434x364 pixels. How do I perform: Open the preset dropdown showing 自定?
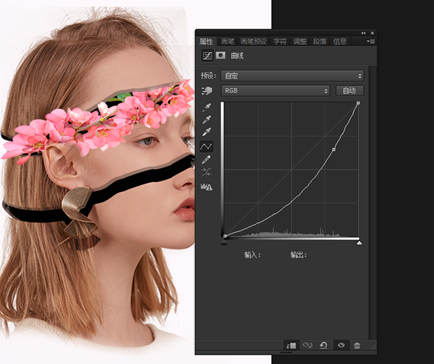pyautogui.click(x=292, y=76)
